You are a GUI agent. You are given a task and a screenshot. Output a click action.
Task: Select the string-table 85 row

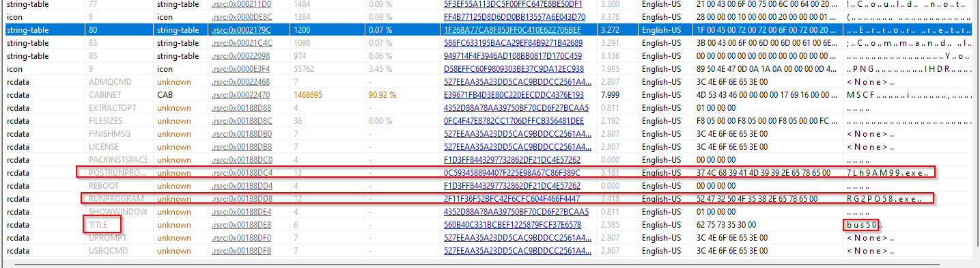tap(490, 55)
